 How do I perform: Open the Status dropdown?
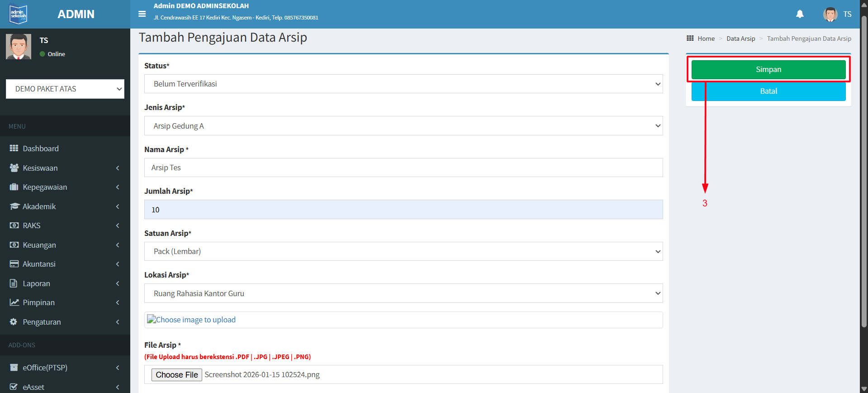pyautogui.click(x=403, y=84)
